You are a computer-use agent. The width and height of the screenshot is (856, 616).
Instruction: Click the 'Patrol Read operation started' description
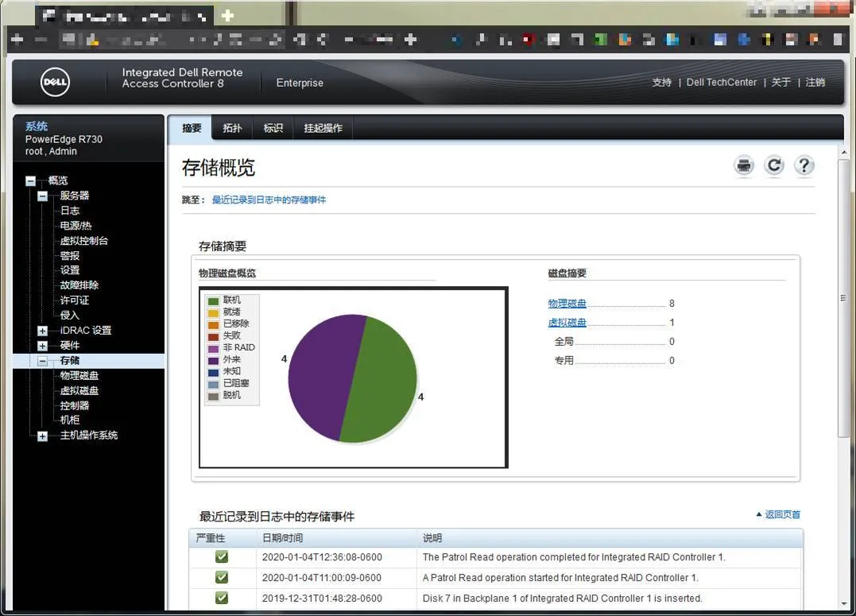[560, 578]
